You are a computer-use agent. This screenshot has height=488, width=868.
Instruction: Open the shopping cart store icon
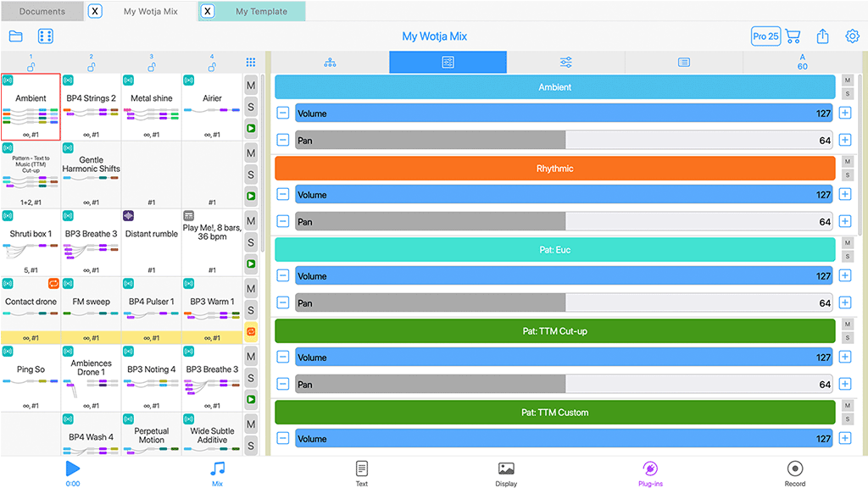coord(793,36)
